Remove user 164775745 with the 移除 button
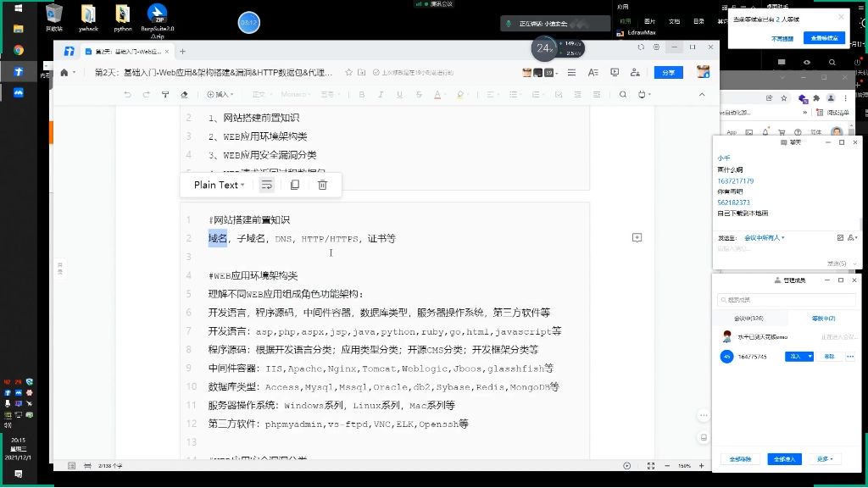The image size is (868, 488). tap(829, 357)
